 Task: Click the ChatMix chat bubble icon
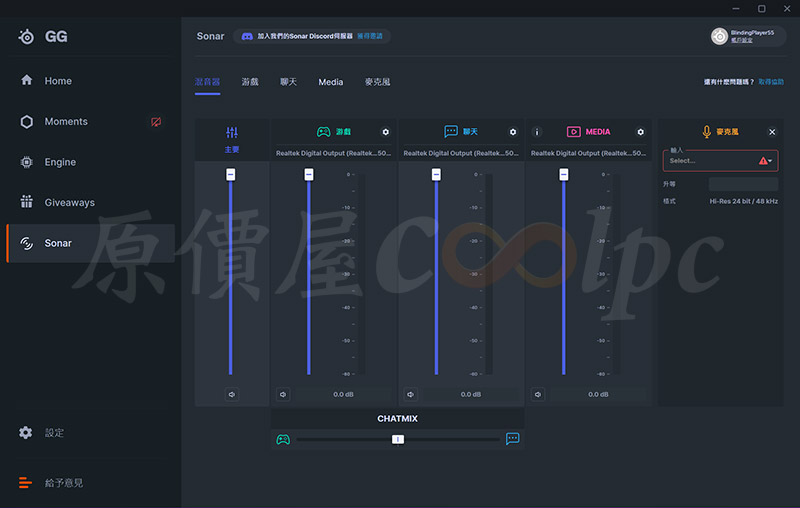click(x=512, y=439)
